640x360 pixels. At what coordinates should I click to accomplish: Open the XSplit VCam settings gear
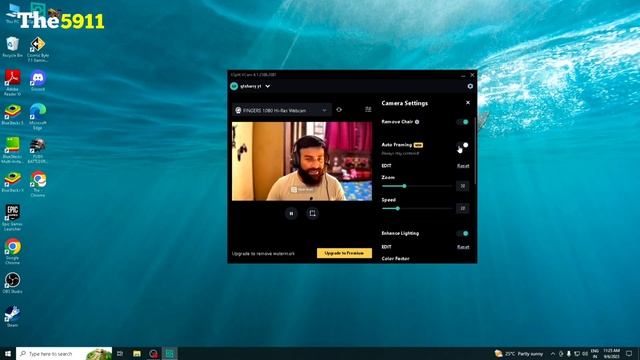[x=470, y=86]
